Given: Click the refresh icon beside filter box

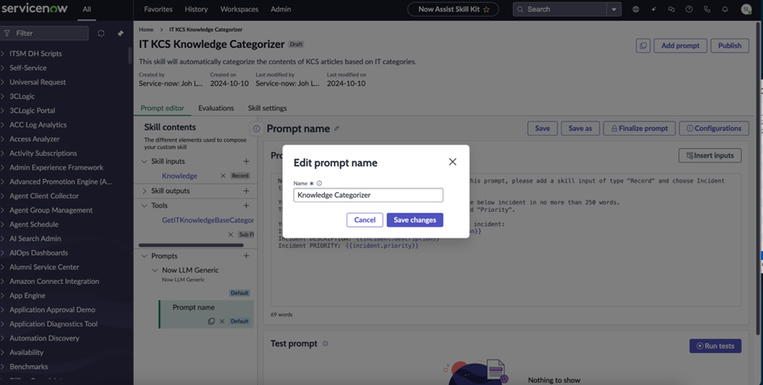Looking at the screenshot, I should [x=101, y=33].
